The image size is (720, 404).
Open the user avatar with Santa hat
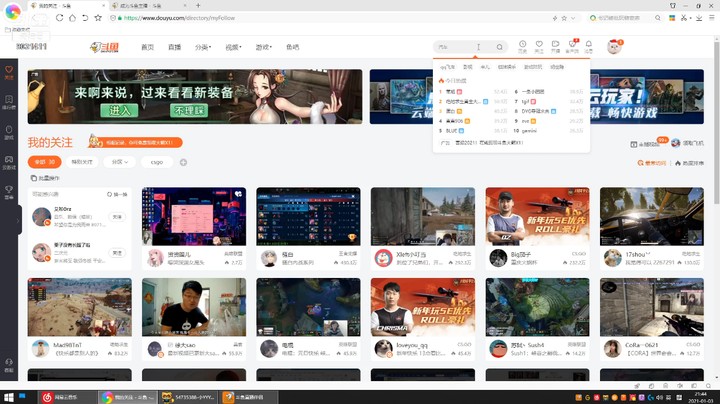[614, 46]
